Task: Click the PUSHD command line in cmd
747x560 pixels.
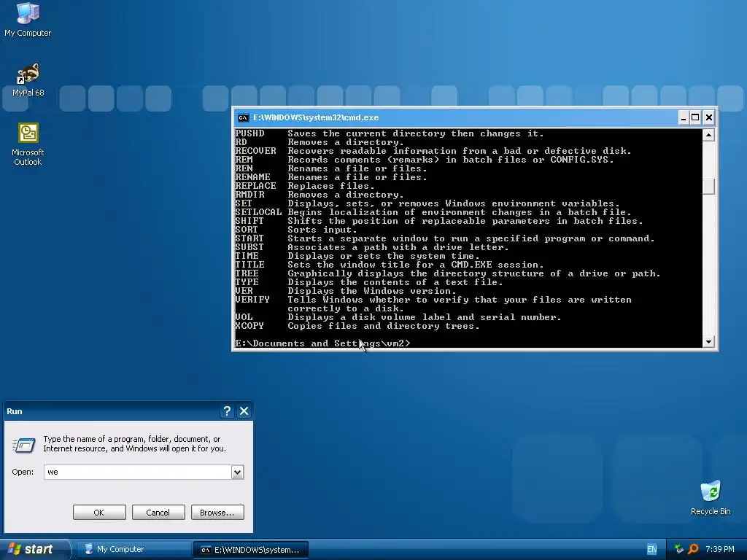Action: [x=390, y=134]
